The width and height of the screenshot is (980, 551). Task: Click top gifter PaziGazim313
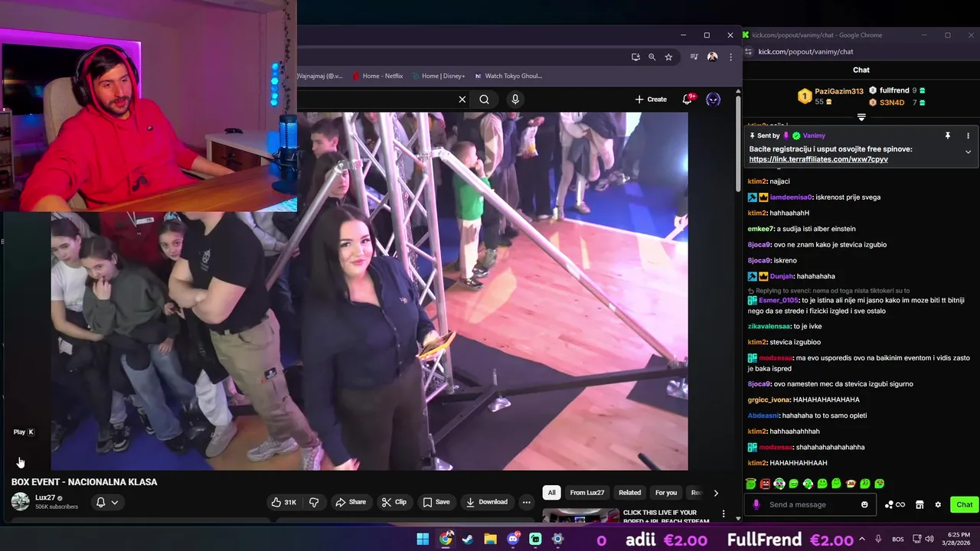click(838, 91)
